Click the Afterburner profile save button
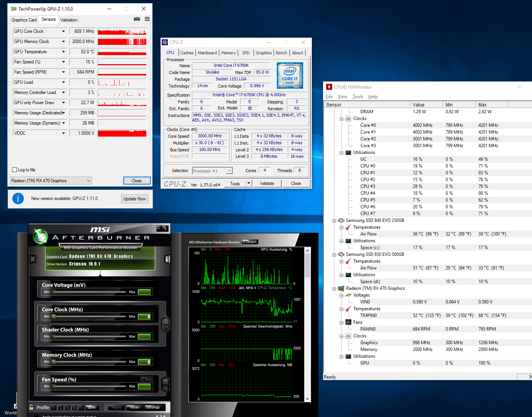The width and height of the screenshot is (532, 417). 92,408
